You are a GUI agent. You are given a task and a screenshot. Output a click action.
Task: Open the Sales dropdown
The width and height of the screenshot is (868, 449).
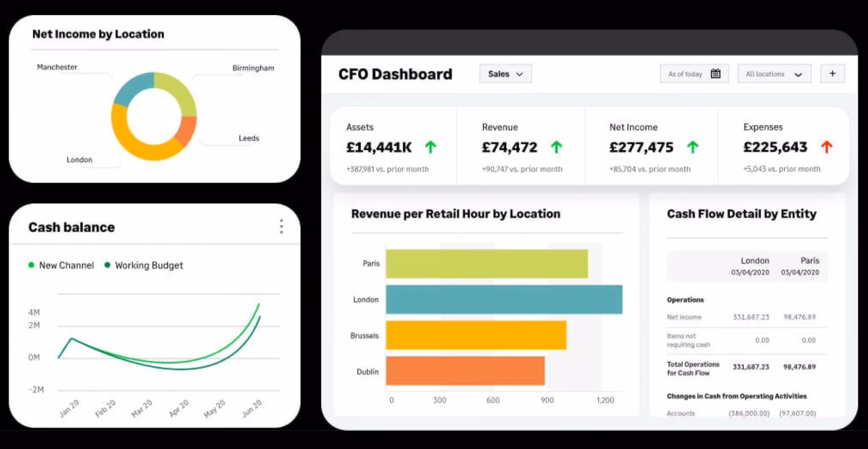point(505,74)
